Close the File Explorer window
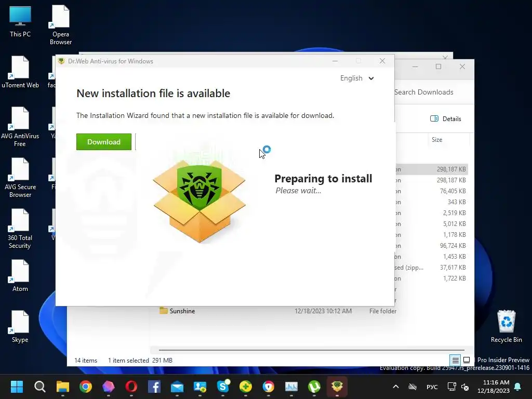 pyautogui.click(x=462, y=66)
